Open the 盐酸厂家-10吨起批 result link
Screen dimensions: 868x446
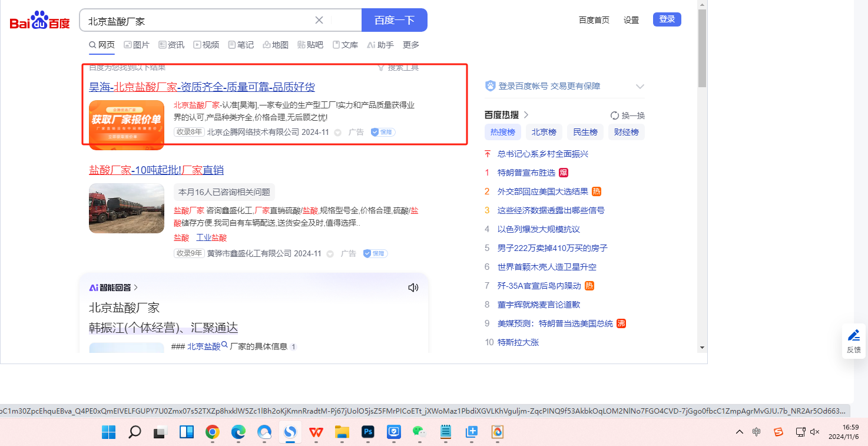pos(156,170)
